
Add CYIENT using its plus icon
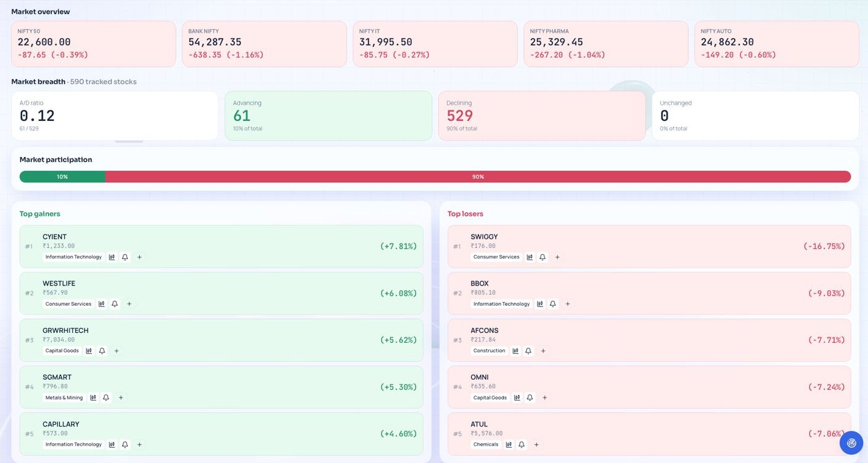click(139, 257)
